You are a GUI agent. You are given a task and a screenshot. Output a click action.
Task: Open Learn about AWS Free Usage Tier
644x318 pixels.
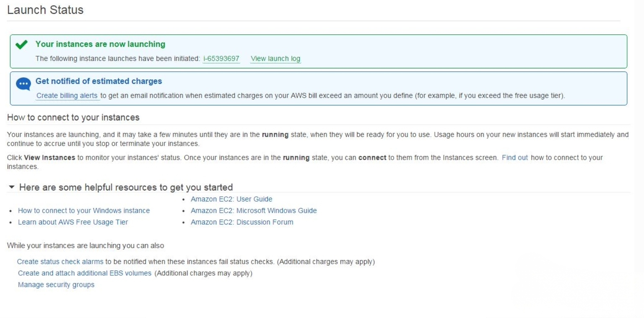tap(73, 222)
